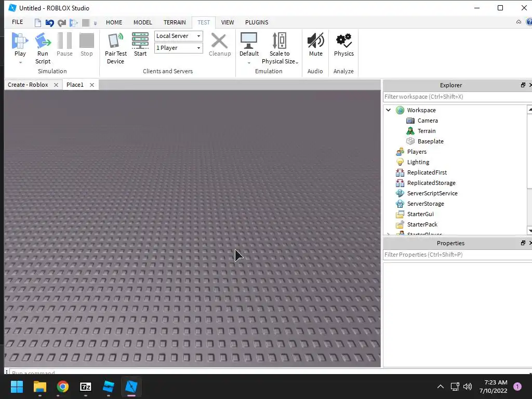The image size is (532, 399).
Task: Open the Windows Start menu
Action: pyautogui.click(x=17, y=387)
